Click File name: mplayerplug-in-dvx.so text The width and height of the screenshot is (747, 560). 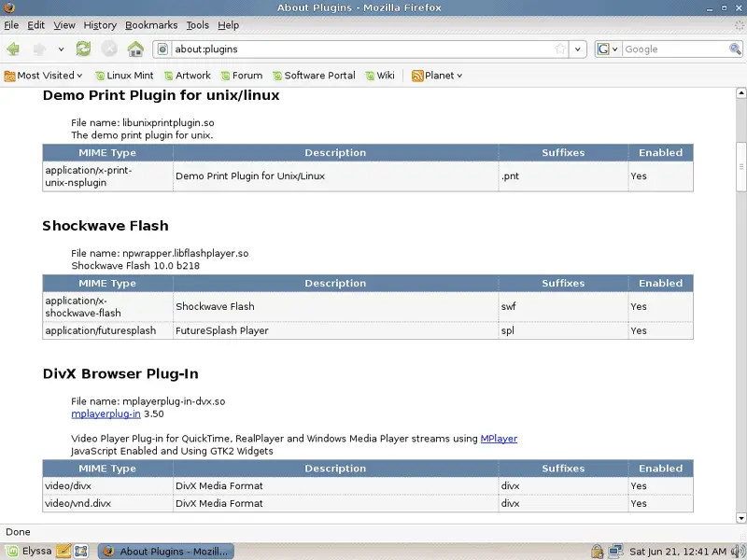coord(148,401)
